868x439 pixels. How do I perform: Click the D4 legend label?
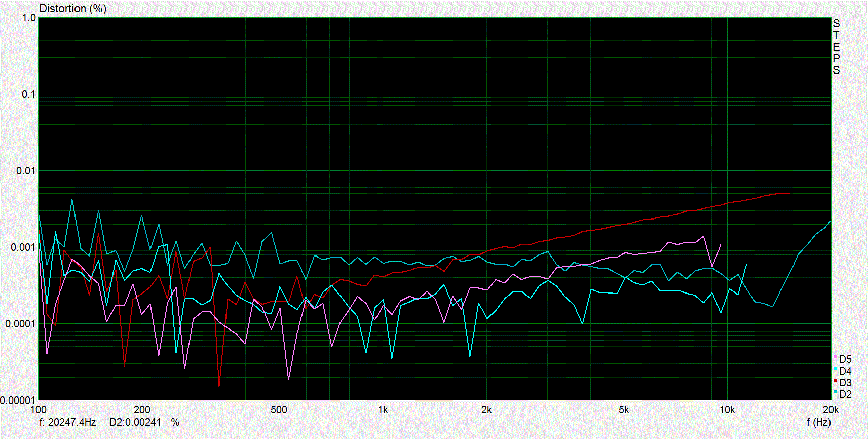tap(845, 371)
